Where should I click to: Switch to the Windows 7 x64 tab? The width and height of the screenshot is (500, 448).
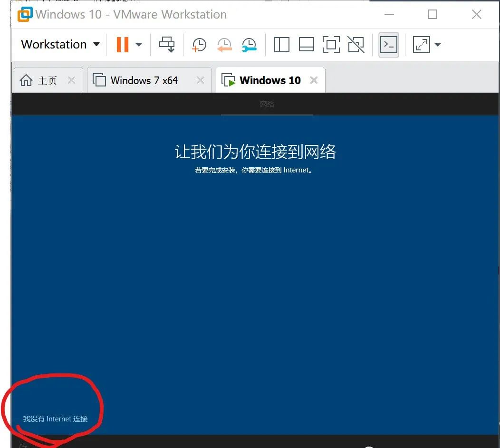145,80
